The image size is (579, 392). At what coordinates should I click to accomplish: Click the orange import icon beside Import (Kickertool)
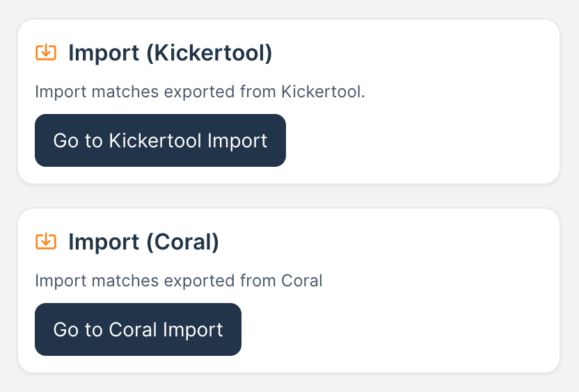(45, 52)
